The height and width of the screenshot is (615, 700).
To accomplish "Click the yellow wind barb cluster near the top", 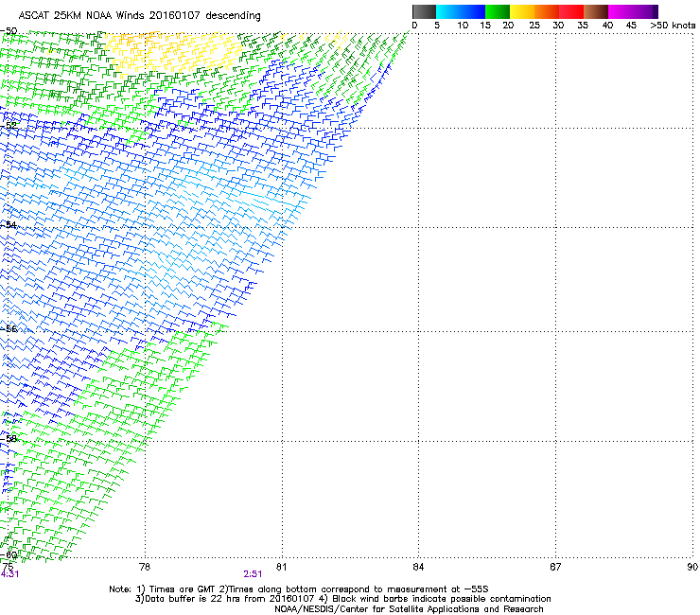I will [172, 51].
